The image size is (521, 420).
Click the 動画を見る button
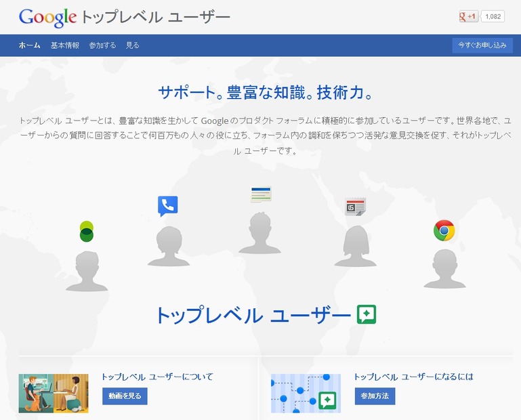[125, 396]
